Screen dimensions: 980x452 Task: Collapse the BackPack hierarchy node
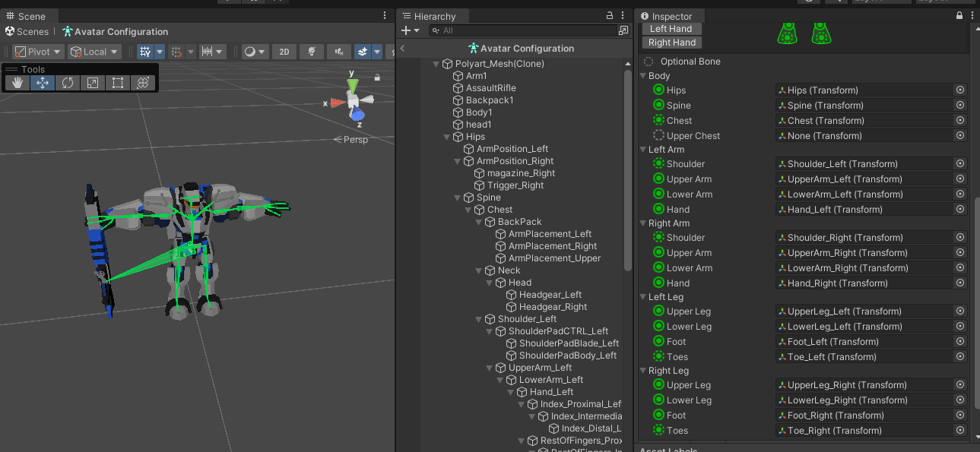click(x=479, y=222)
